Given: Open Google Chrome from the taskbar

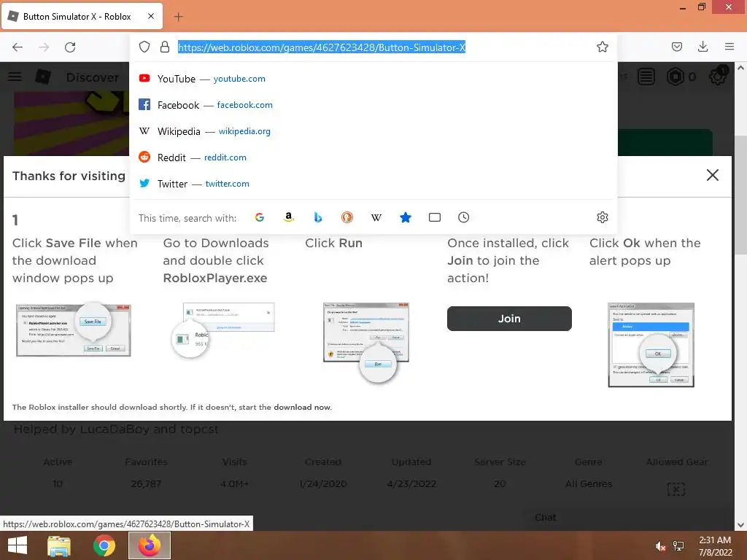Looking at the screenshot, I should (x=104, y=545).
